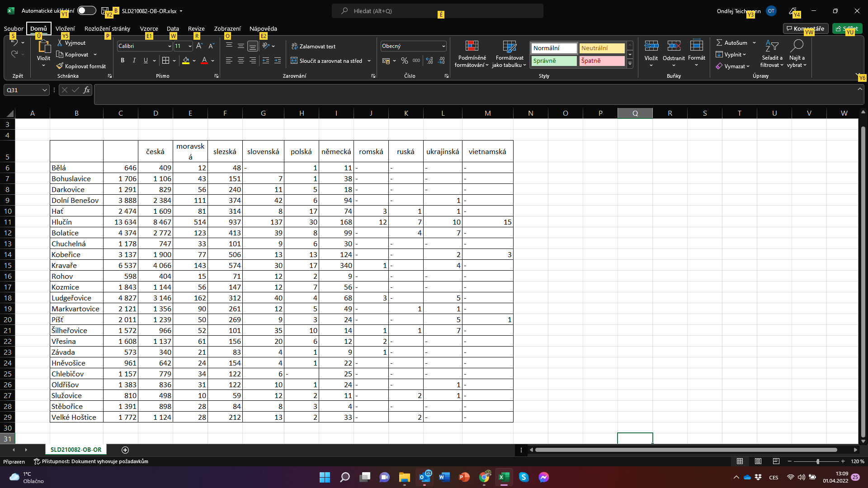Apply the Špatně cell style

coord(602,61)
